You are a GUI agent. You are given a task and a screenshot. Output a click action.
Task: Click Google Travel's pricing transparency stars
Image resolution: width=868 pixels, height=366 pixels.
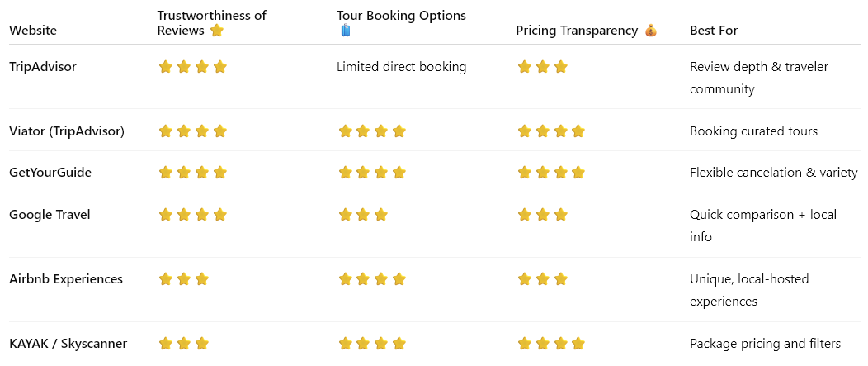(543, 215)
